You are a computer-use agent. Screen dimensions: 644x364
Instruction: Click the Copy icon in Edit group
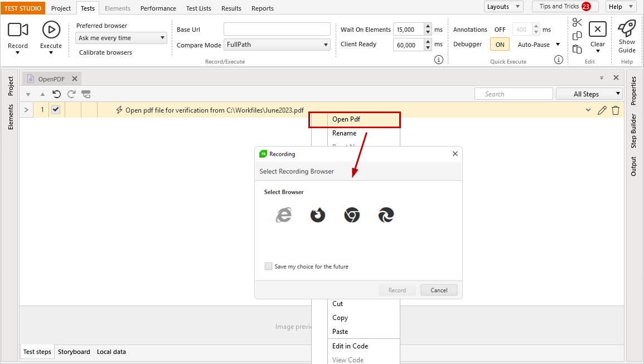point(577,36)
